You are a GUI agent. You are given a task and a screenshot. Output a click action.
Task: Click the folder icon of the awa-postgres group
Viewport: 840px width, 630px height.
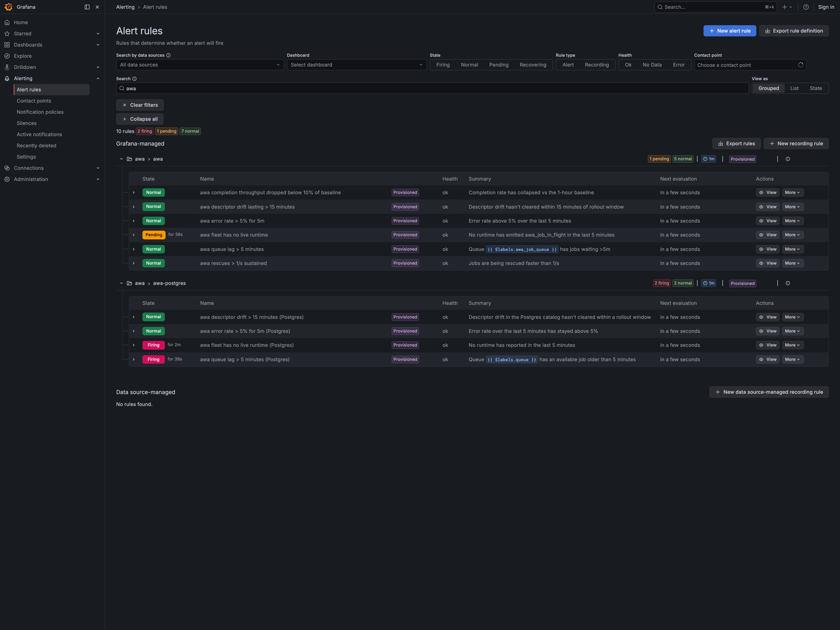pos(129,283)
